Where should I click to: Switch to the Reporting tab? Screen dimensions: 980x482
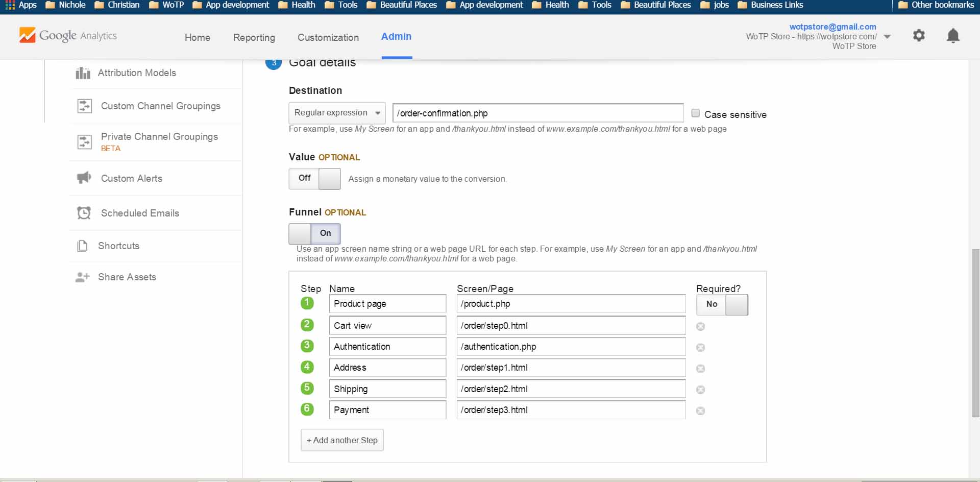click(254, 37)
